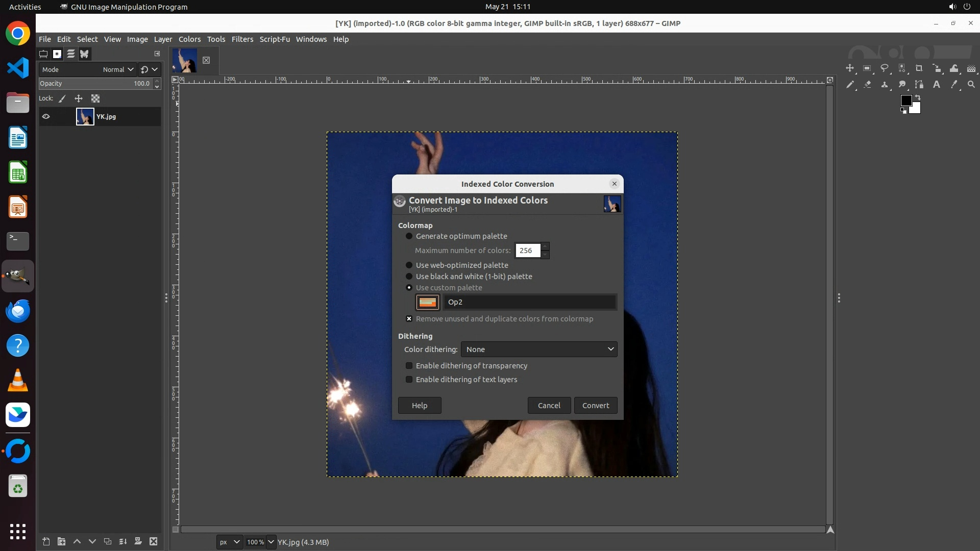Swap foreground and background colors

point(918,97)
